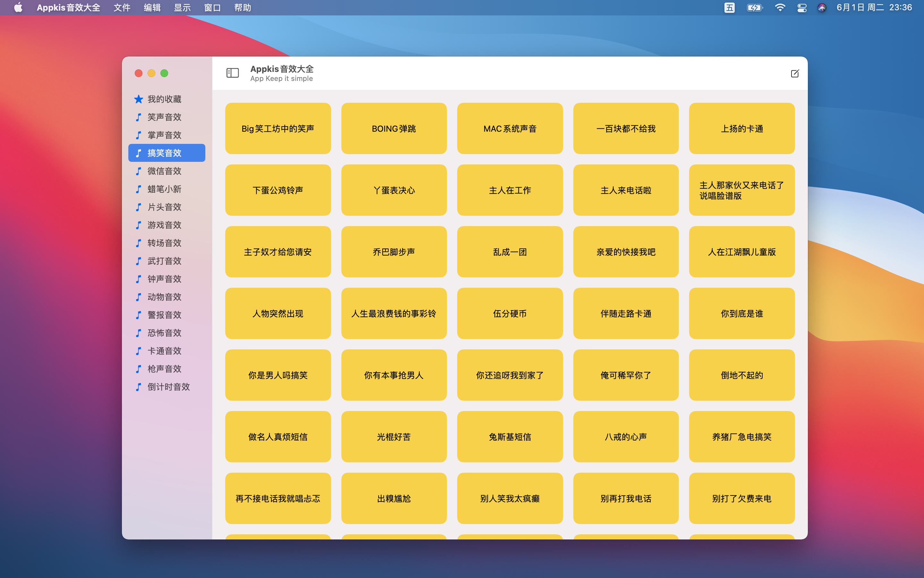Play 别打了欠费来电 sound
This screenshot has width=924, height=578.
[x=742, y=498]
